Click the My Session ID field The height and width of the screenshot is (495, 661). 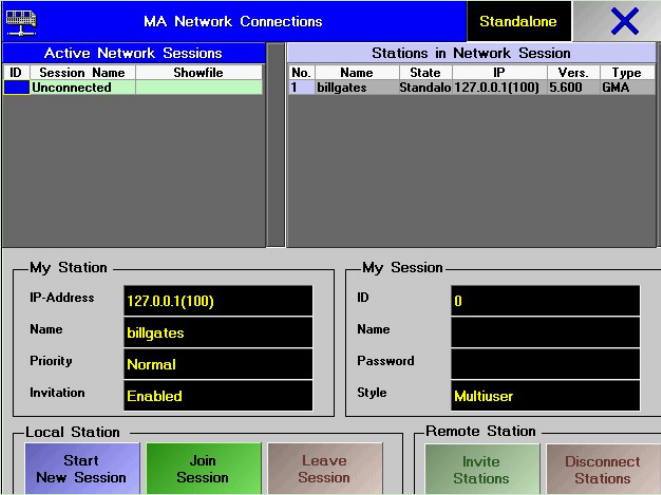coord(545,301)
